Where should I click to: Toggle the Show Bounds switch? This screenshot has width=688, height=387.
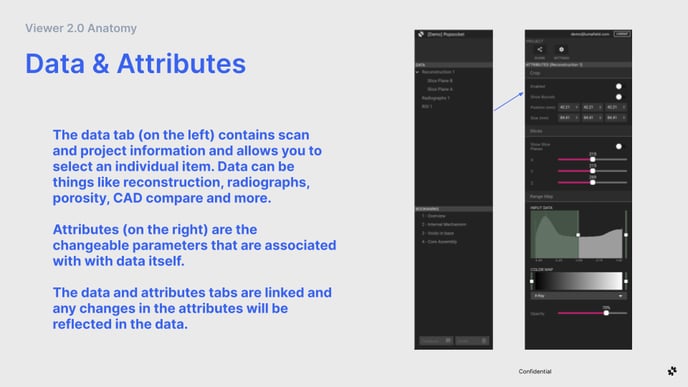tap(619, 97)
